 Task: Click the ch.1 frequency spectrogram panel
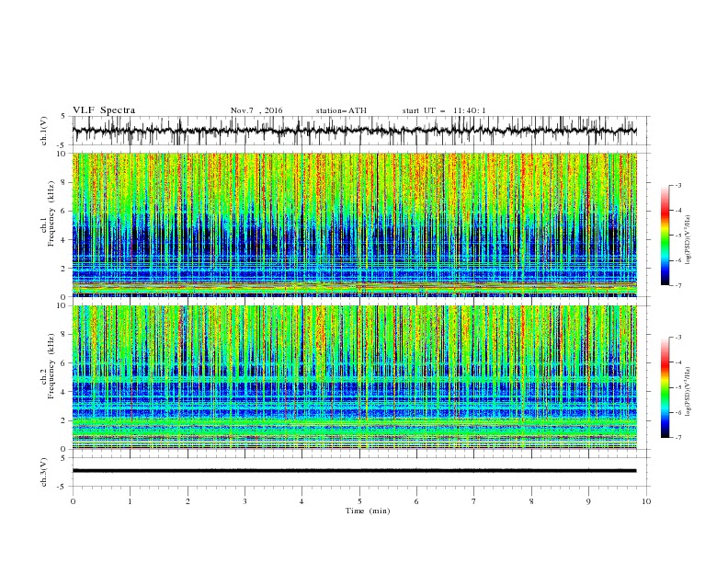click(354, 224)
